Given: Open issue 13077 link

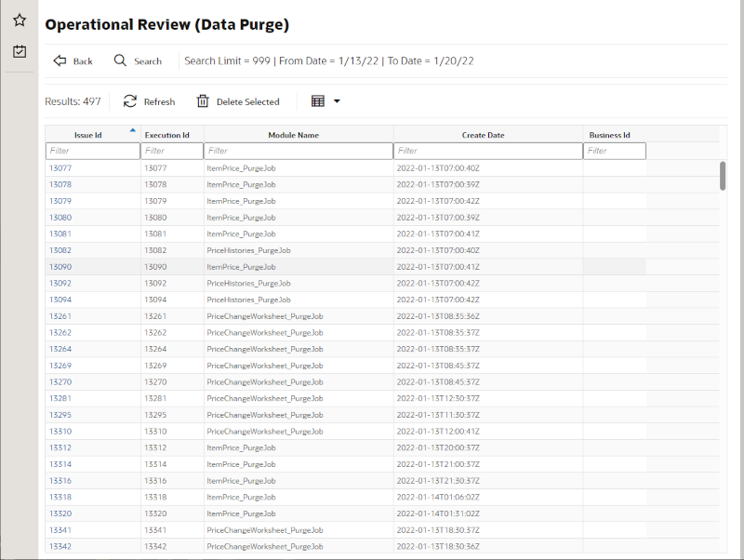Looking at the screenshot, I should coord(60,168).
